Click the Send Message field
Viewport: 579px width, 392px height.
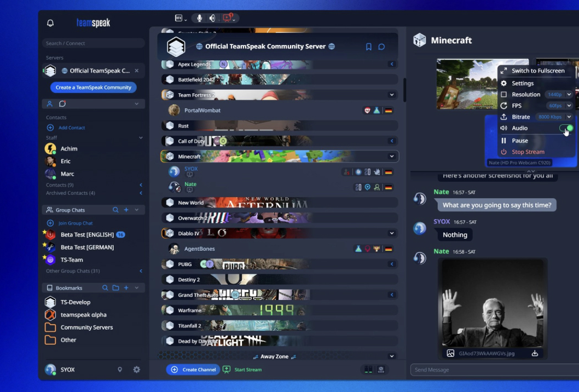click(494, 370)
